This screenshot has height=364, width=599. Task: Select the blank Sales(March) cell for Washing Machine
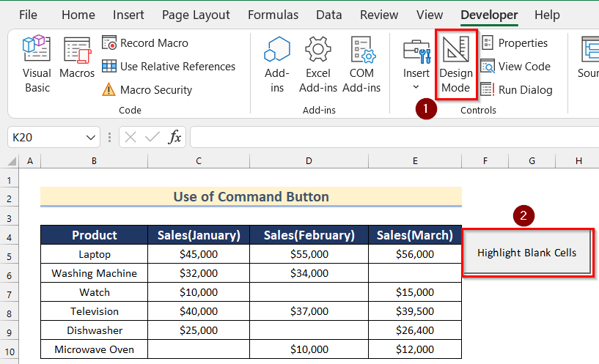[x=415, y=274]
